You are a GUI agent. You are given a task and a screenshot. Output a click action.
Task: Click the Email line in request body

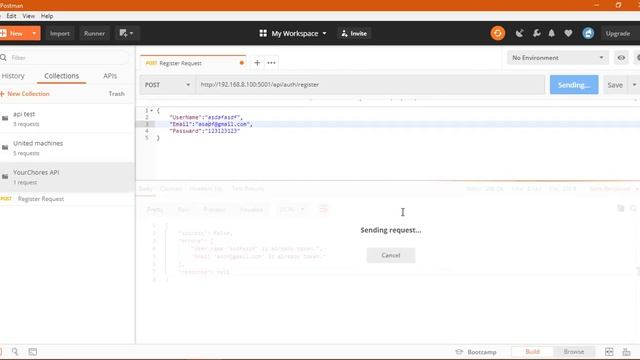click(x=211, y=124)
